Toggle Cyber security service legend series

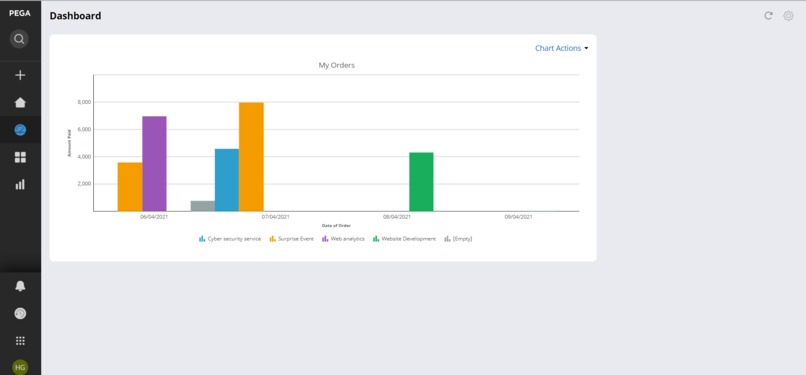[x=230, y=239]
